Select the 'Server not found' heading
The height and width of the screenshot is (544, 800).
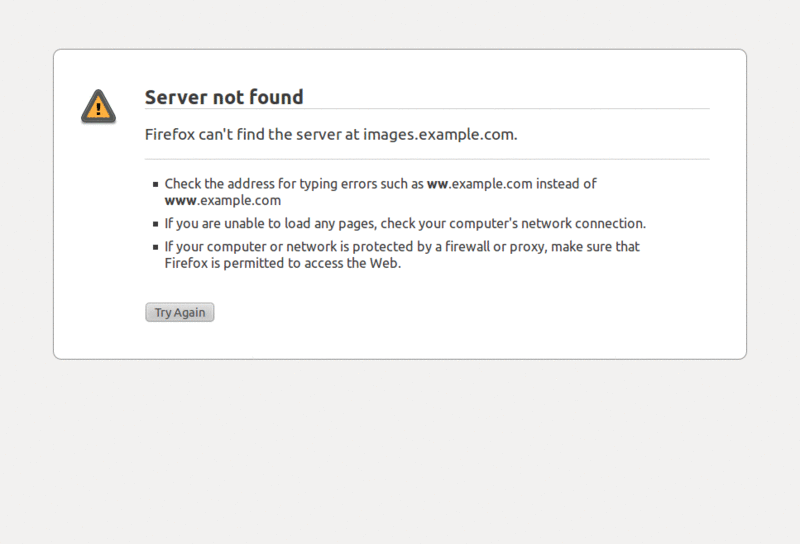pyautogui.click(x=224, y=97)
